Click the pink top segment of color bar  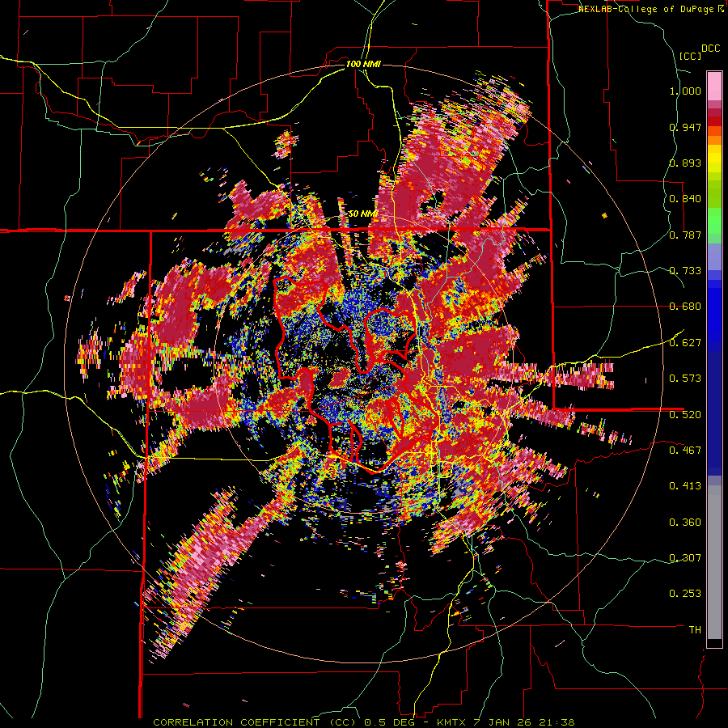click(714, 87)
